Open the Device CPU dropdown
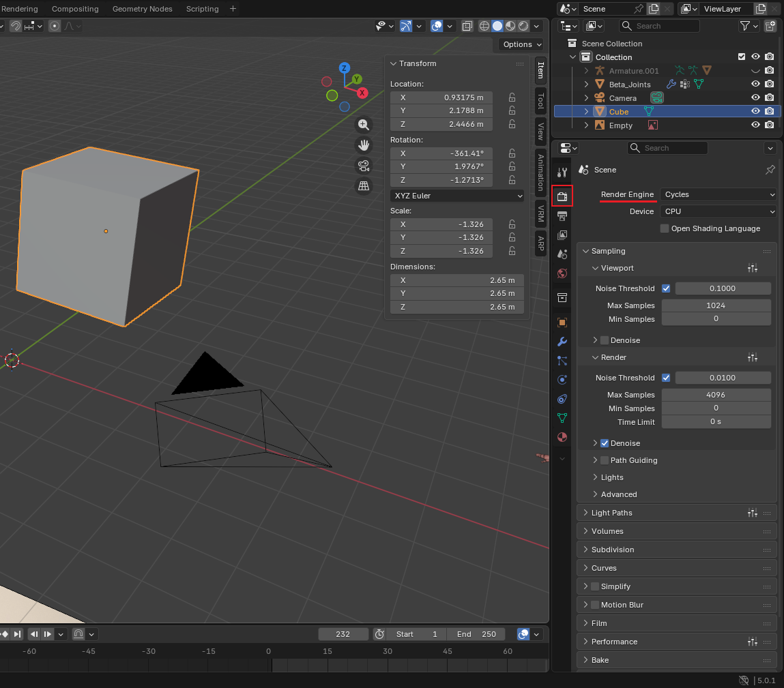This screenshot has width=784, height=688. (718, 211)
